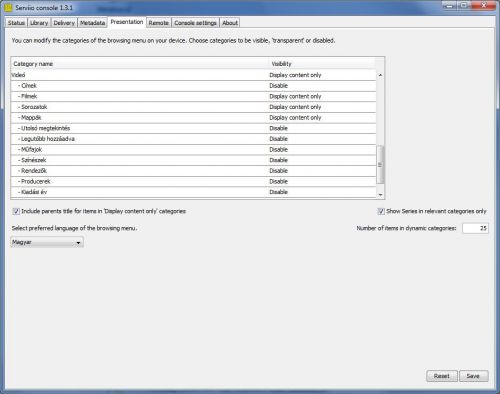The height and width of the screenshot is (394, 500).
Task: Open the Status tab
Action: pos(16,23)
